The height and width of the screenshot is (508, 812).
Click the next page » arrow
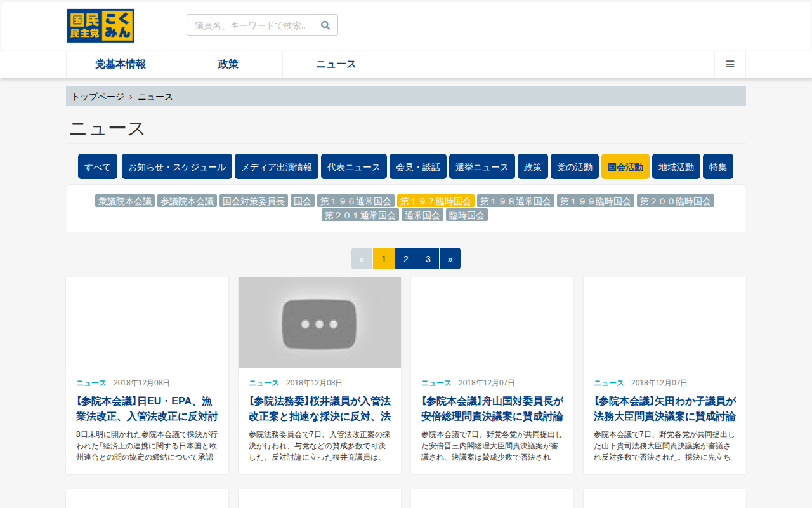[x=450, y=258]
